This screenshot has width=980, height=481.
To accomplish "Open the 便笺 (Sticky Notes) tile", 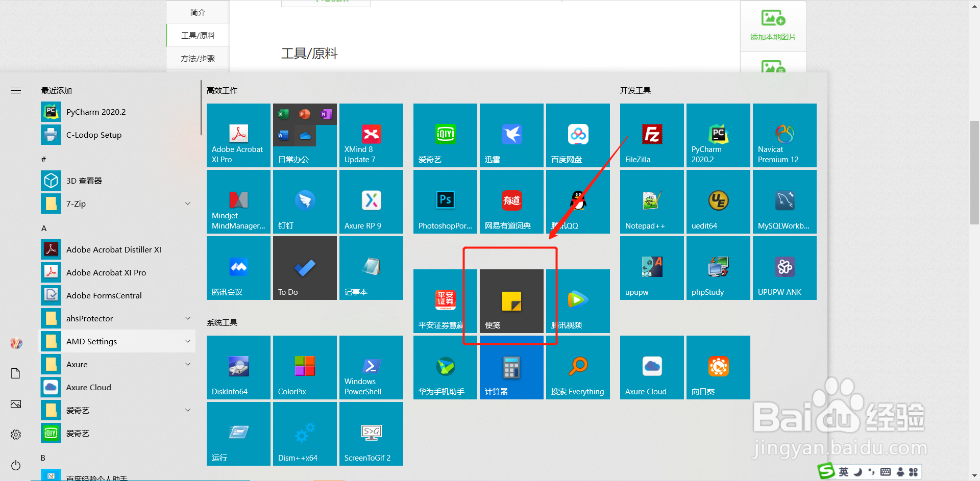I will [511, 301].
